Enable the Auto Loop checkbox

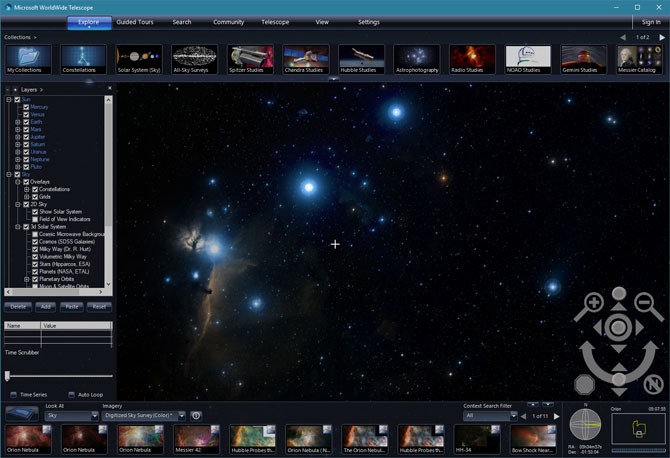(x=71, y=394)
